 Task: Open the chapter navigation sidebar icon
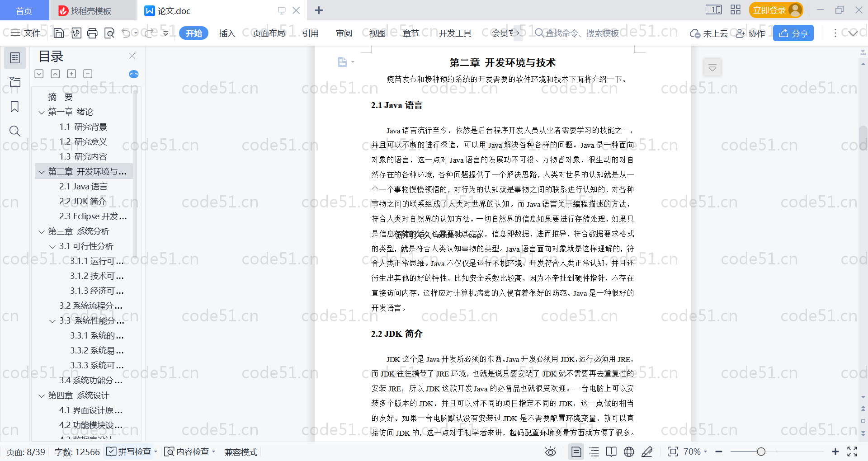click(15, 82)
